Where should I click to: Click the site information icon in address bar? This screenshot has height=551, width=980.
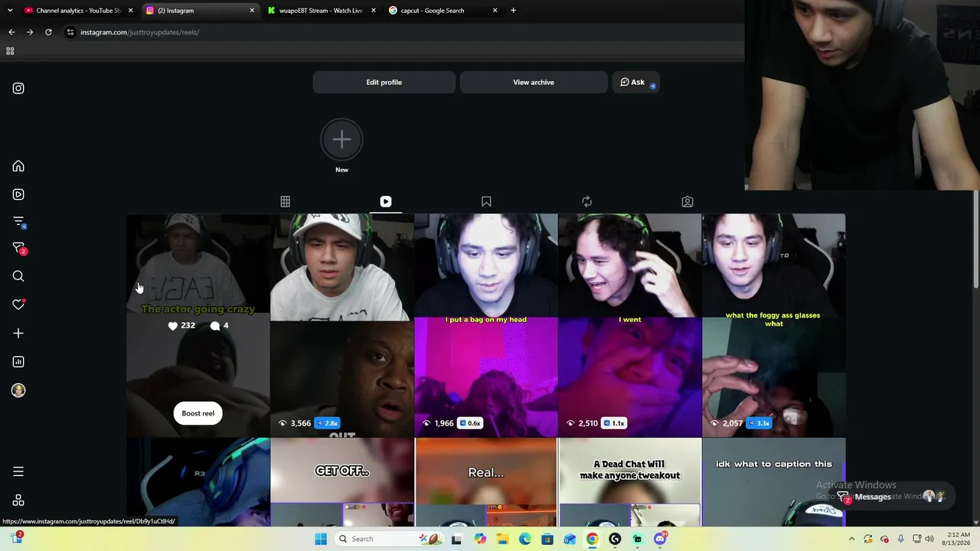70,32
